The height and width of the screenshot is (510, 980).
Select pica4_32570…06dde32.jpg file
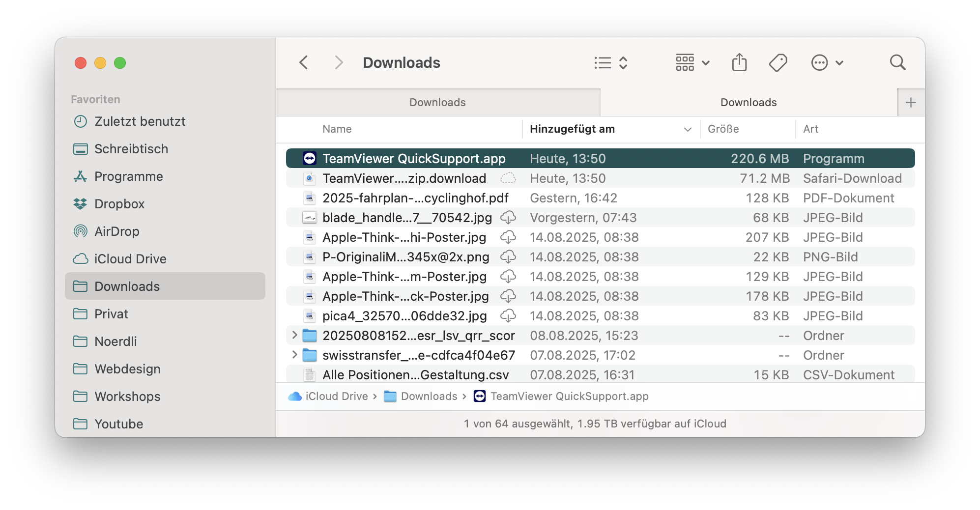tap(600, 315)
